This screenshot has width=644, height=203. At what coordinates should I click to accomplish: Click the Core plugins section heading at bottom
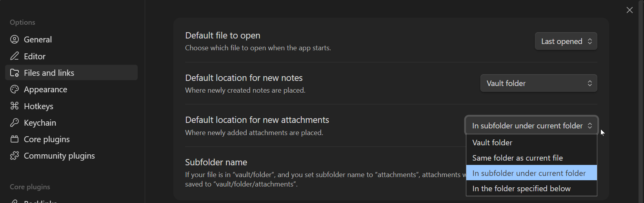(30, 187)
